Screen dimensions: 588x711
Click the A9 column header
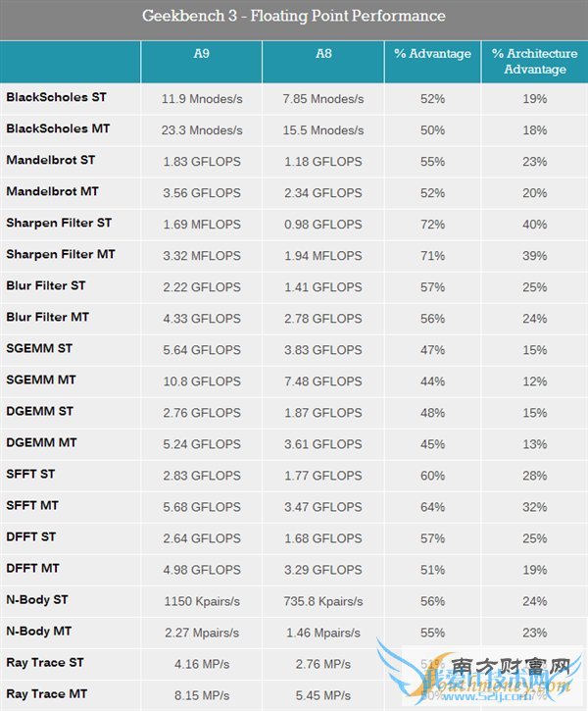201,54
